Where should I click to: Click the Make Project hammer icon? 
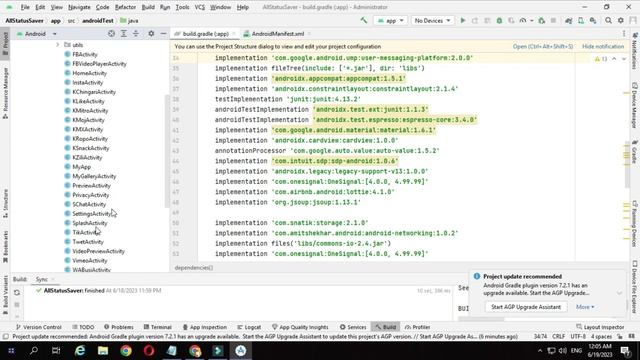coord(363,20)
